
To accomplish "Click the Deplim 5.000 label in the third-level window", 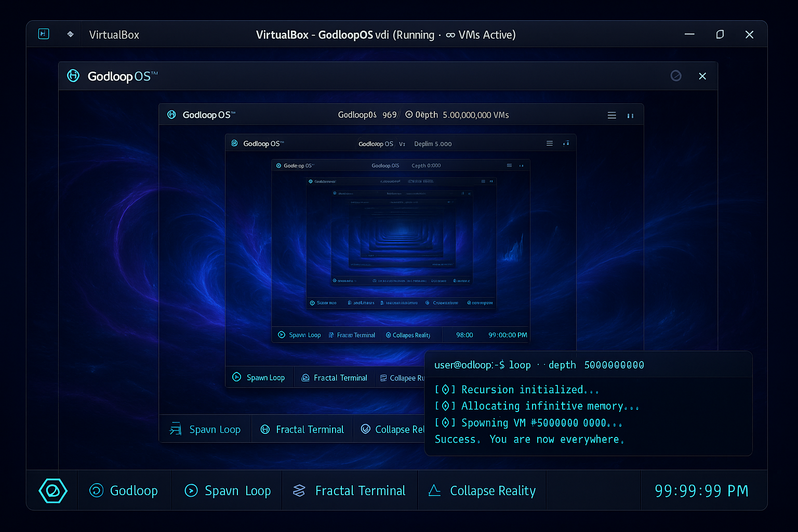I will [x=433, y=144].
